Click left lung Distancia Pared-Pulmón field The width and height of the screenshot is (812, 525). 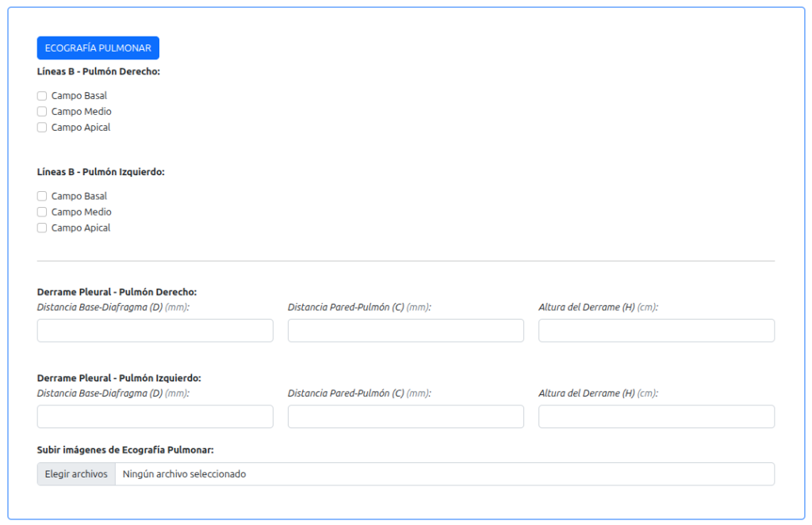click(405, 416)
